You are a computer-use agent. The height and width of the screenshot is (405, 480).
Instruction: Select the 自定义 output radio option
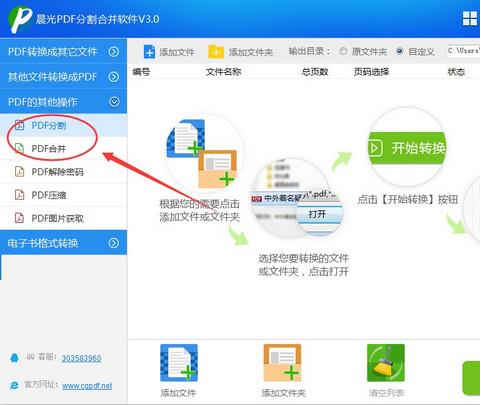(x=400, y=51)
